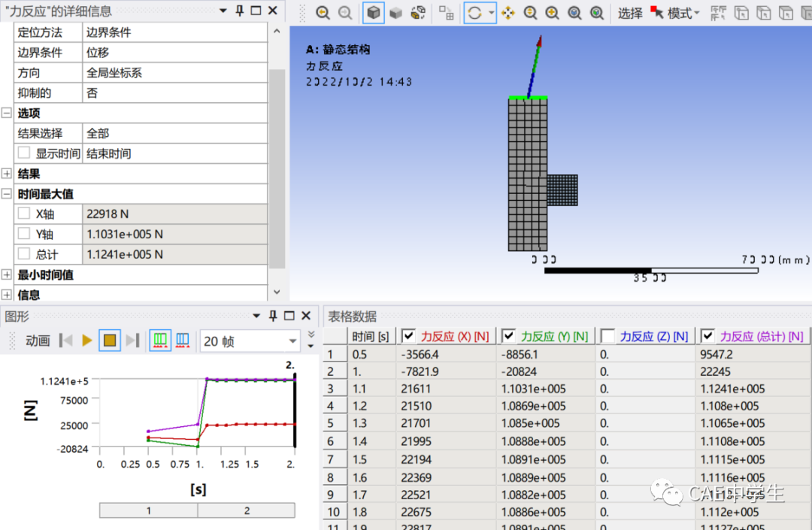Image resolution: width=812 pixels, height=530 pixels.
Task: Select shaded exterior with edges display
Action: tap(374, 13)
